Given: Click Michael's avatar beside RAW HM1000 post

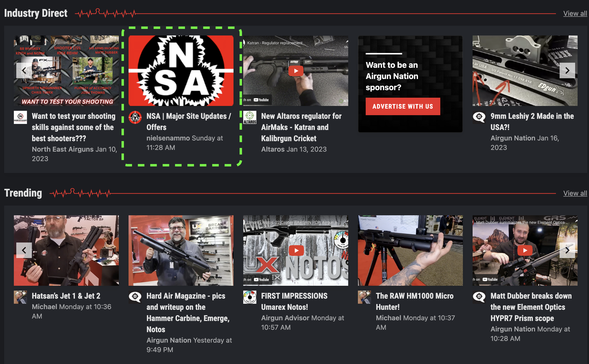Looking at the screenshot, I should (364, 297).
